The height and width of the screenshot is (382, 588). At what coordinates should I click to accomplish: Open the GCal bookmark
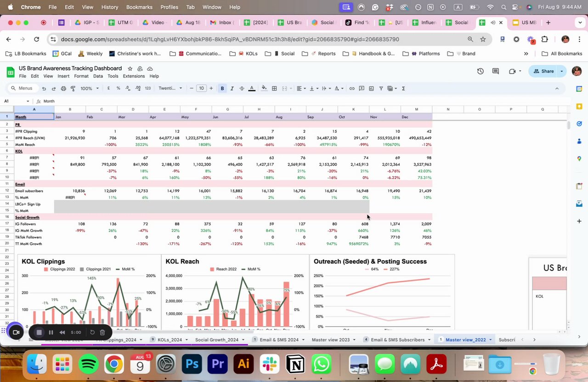pos(62,53)
